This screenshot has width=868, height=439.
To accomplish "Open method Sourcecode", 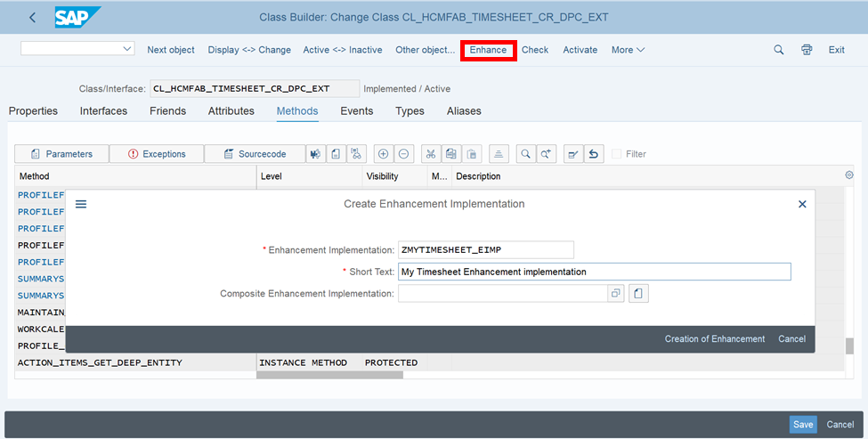I will click(x=255, y=154).
